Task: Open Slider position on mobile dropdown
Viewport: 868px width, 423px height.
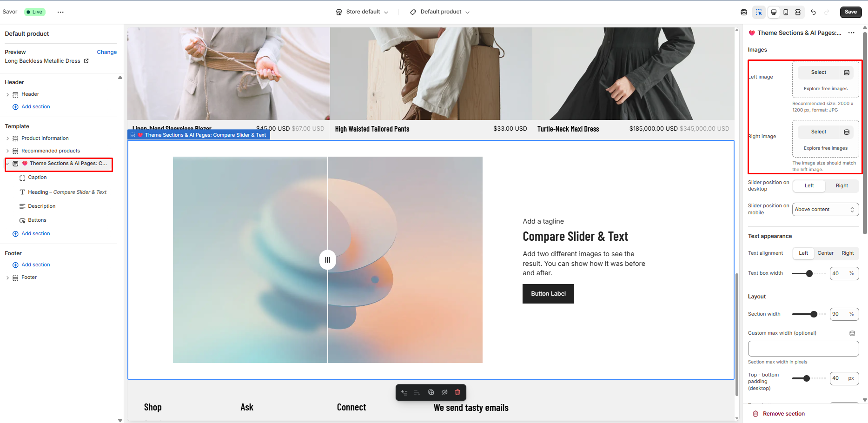Action: click(x=825, y=210)
